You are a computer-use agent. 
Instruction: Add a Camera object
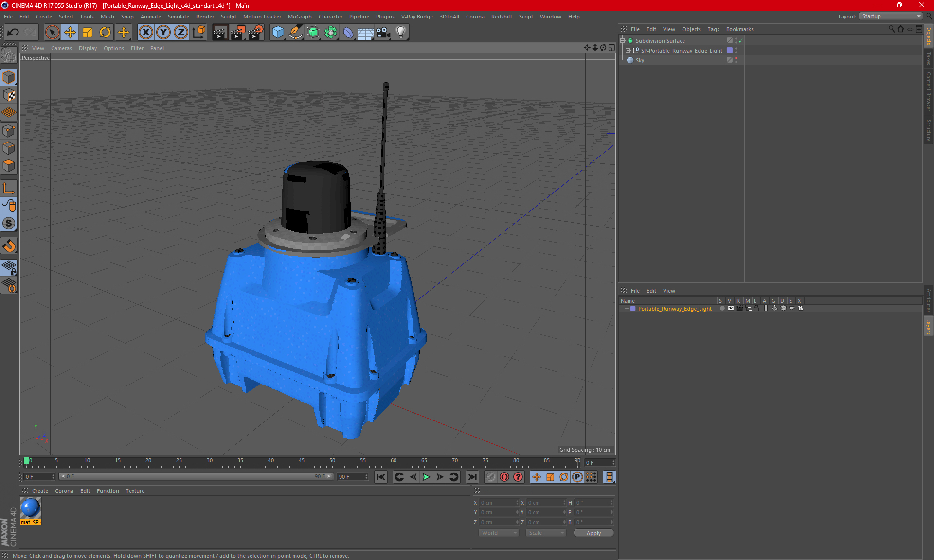383,33
